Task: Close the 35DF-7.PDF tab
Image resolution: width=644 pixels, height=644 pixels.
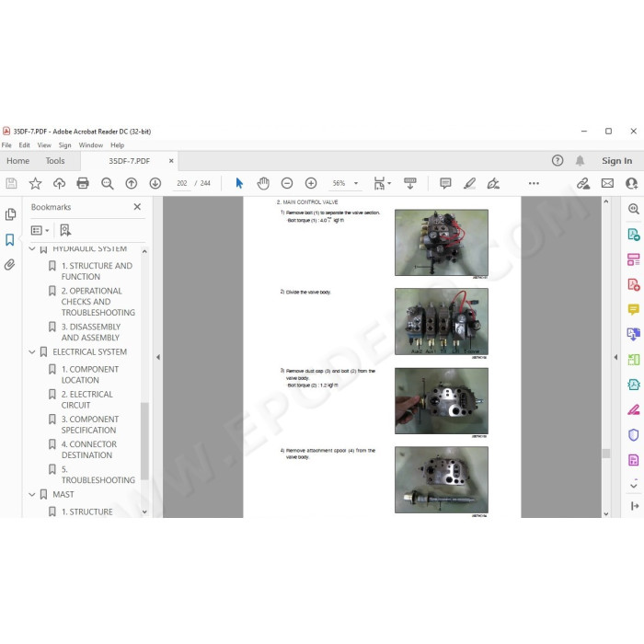Action: coord(171,161)
